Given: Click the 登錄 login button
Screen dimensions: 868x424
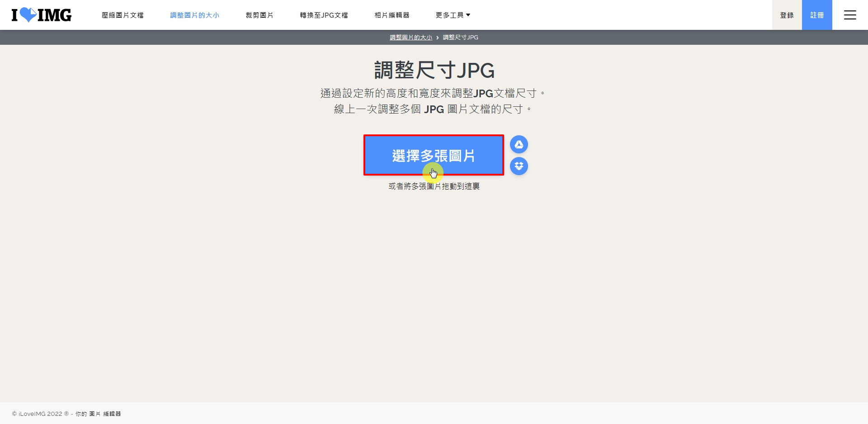Looking at the screenshot, I should pyautogui.click(x=787, y=15).
